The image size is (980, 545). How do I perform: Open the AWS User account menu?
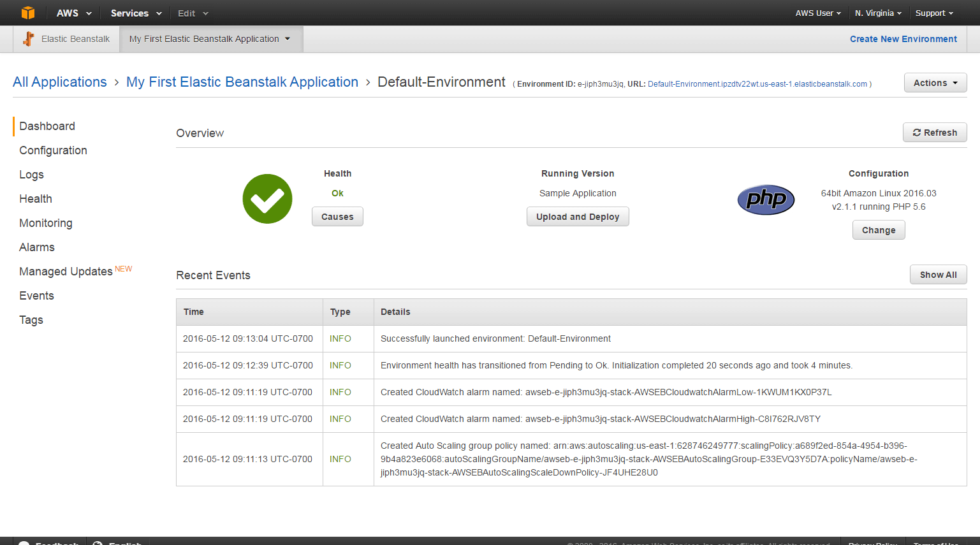coord(818,13)
